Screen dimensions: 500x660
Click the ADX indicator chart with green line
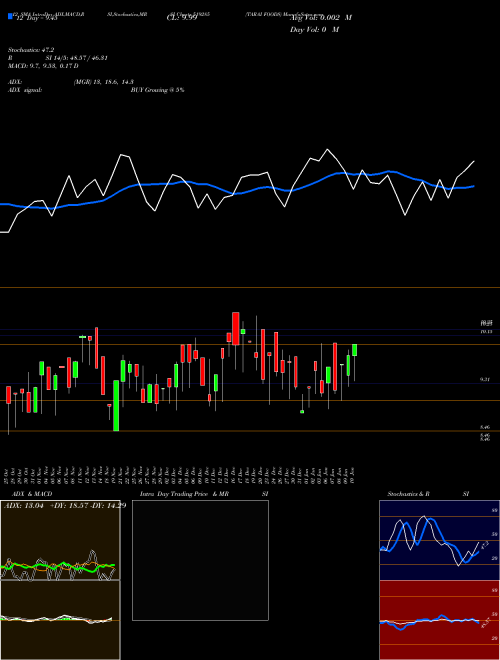(60, 540)
